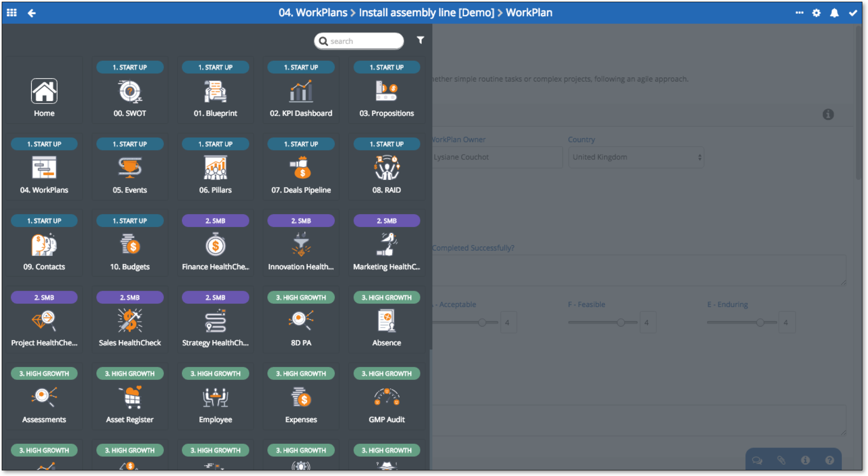868x476 pixels.
Task: Click the page vertical scrollbar
Action: point(858,103)
